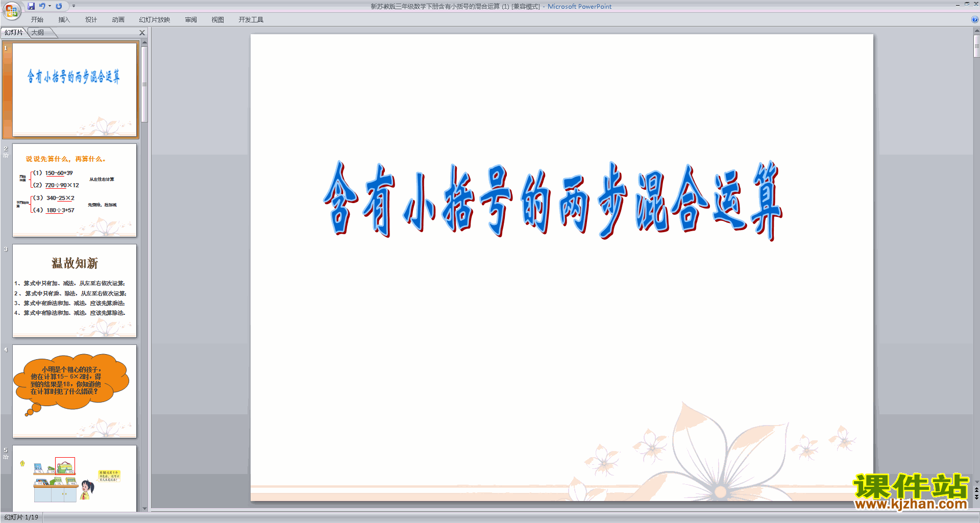Open the 视图 ribbon tab
This screenshot has width=980, height=523.
(x=218, y=20)
